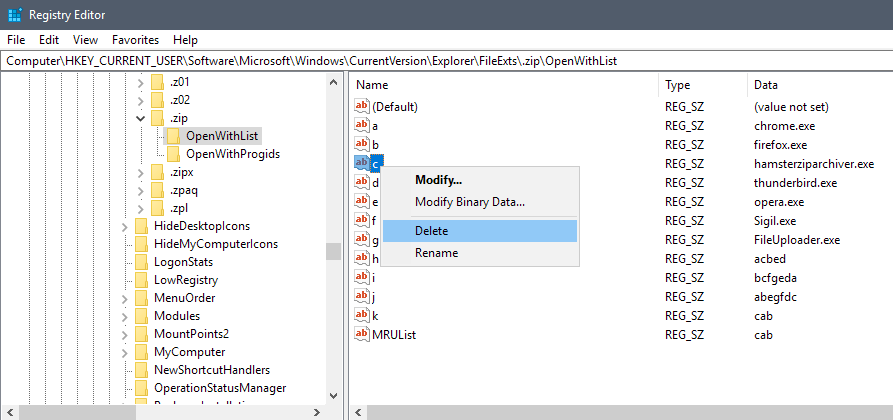Click the tree pane horizontal scroll left arrow
Screen dimensions: 893x420
pos(10,412)
